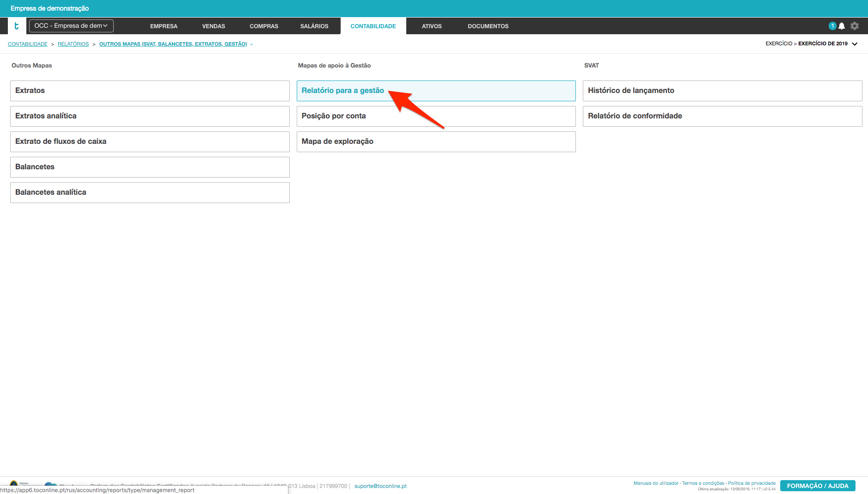
Task: Open the Mapa de exploração report
Action: [x=436, y=142]
